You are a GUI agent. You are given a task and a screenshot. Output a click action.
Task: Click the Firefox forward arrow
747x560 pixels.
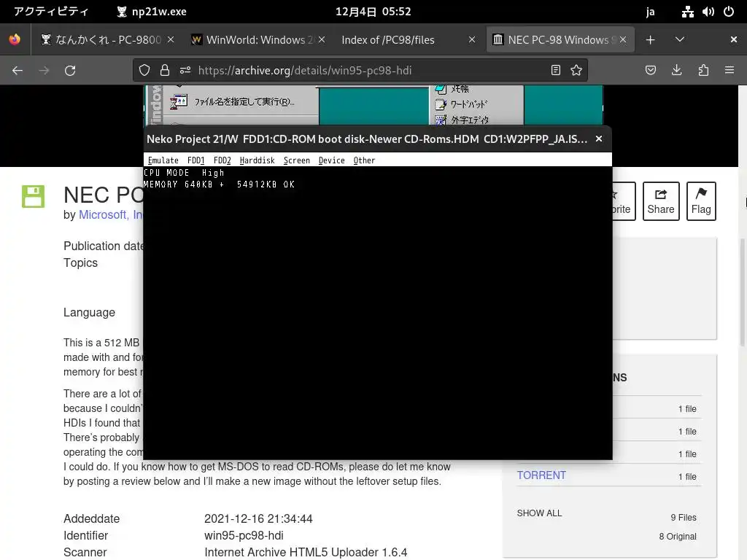44,71
